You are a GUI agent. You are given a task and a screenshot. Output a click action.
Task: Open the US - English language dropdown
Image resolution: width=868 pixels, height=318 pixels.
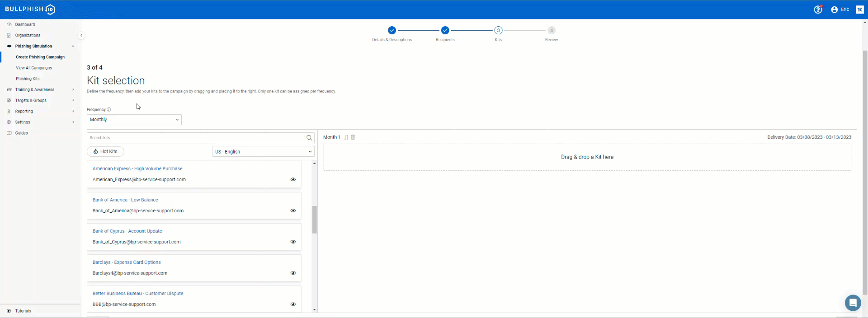click(263, 152)
